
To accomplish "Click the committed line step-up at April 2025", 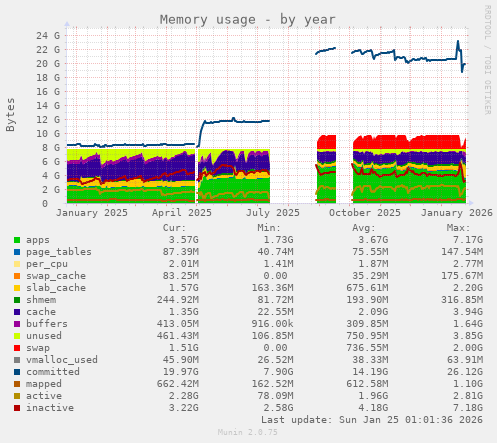I will pos(201,133).
